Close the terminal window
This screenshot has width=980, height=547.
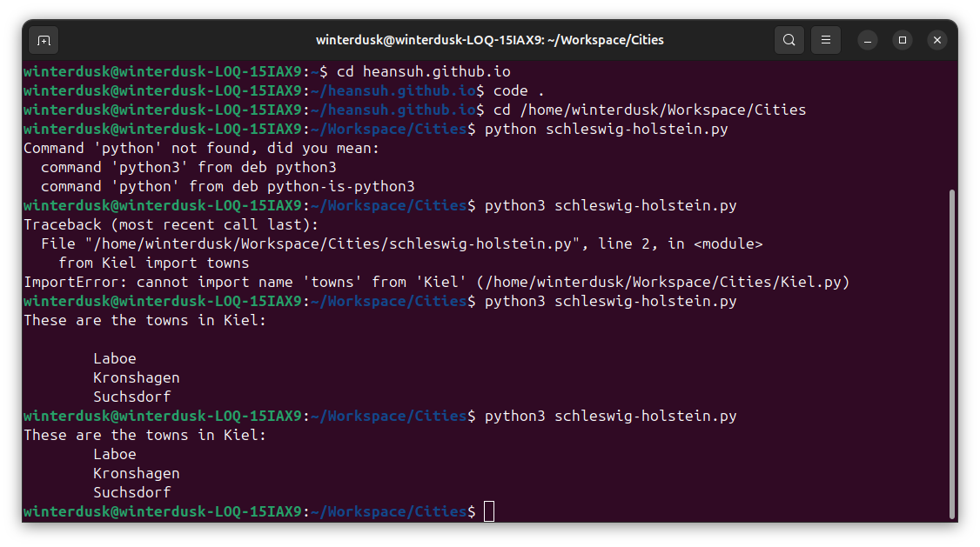click(936, 41)
